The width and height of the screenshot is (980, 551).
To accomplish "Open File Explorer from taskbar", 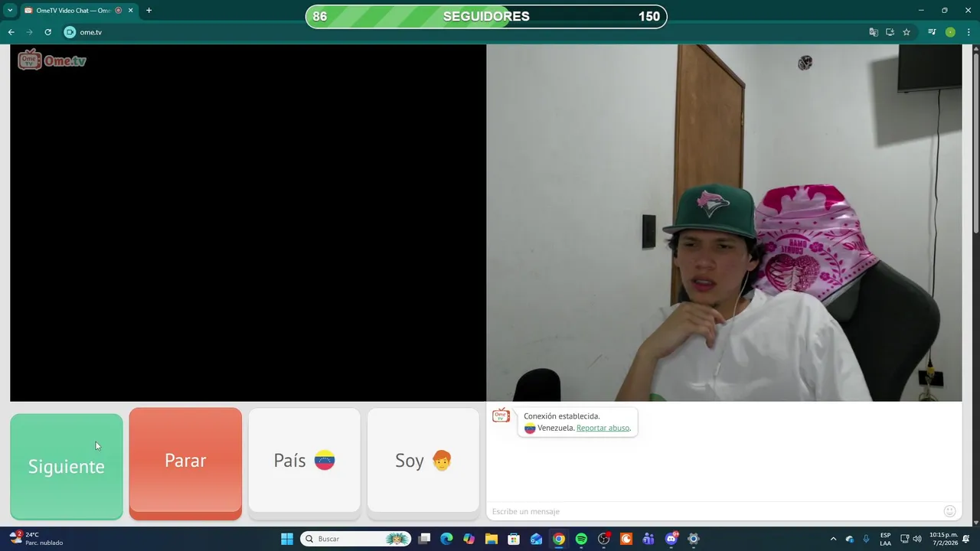I will click(492, 539).
